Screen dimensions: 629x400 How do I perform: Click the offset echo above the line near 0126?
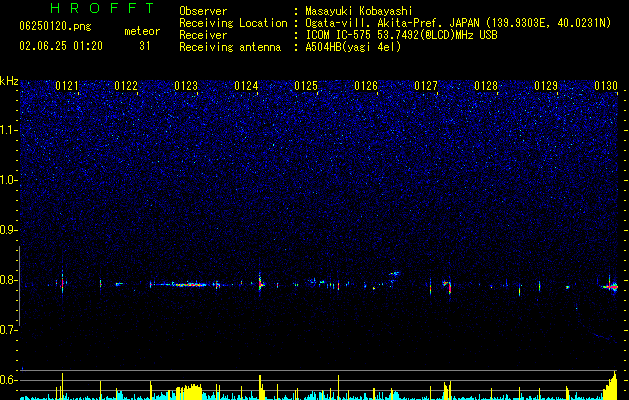tap(394, 274)
